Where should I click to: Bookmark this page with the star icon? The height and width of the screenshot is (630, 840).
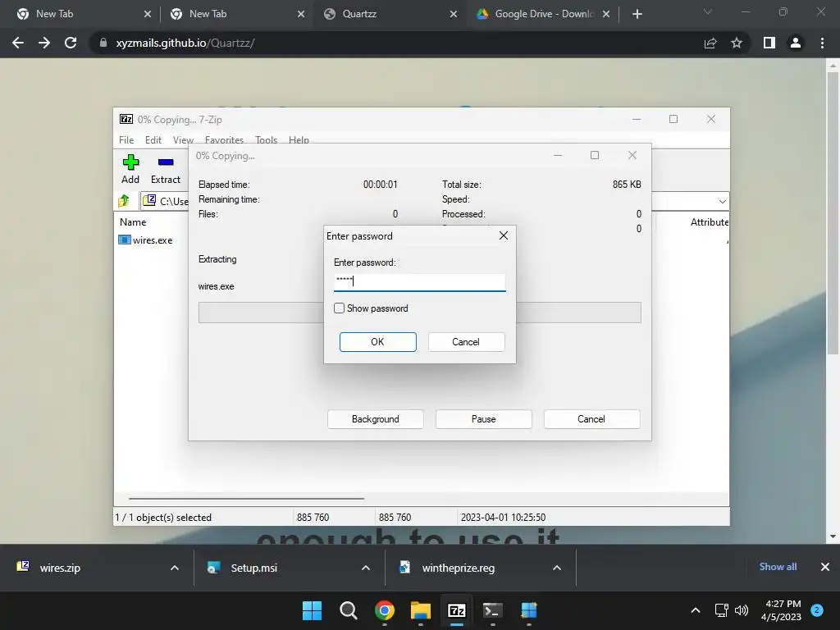[737, 43]
